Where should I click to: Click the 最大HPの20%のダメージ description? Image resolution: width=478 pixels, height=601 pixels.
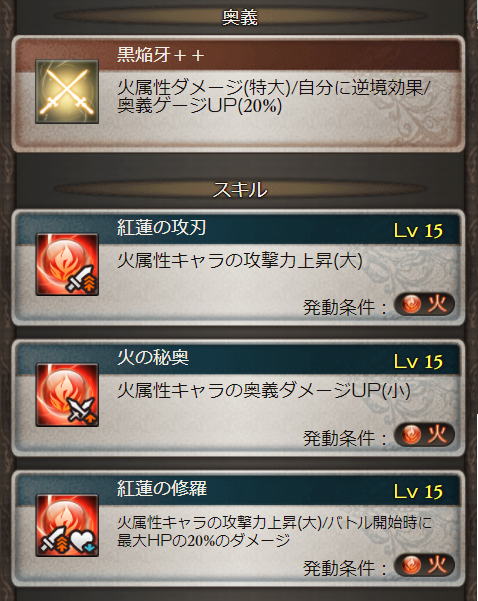pos(204,541)
